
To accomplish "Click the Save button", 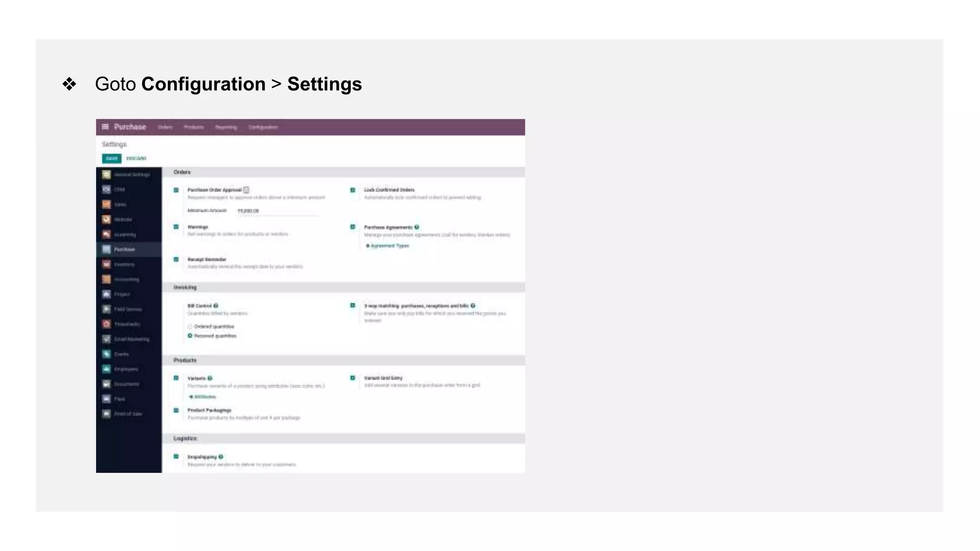I will 111,158.
